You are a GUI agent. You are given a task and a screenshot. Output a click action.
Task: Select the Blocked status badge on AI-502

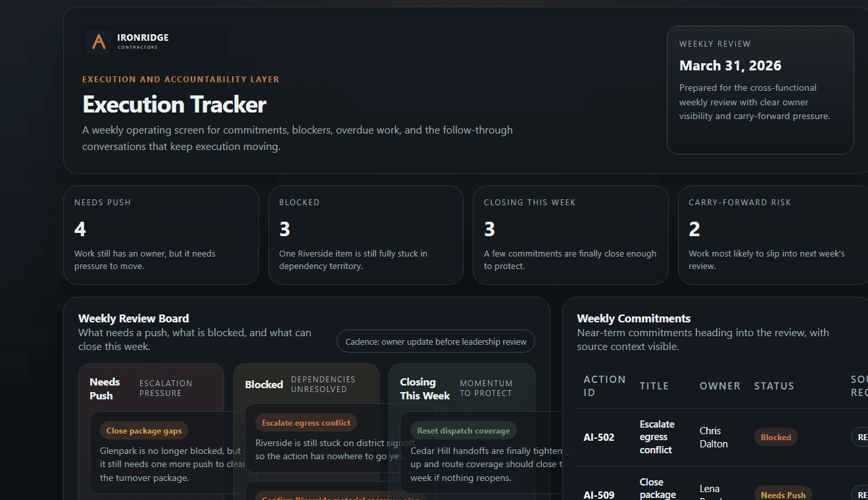pos(776,437)
